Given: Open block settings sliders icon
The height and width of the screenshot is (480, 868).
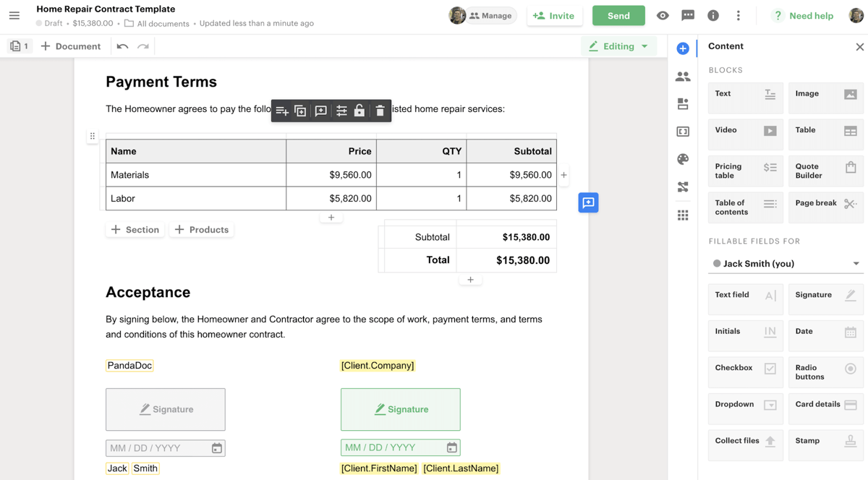Looking at the screenshot, I should pyautogui.click(x=341, y=111).
